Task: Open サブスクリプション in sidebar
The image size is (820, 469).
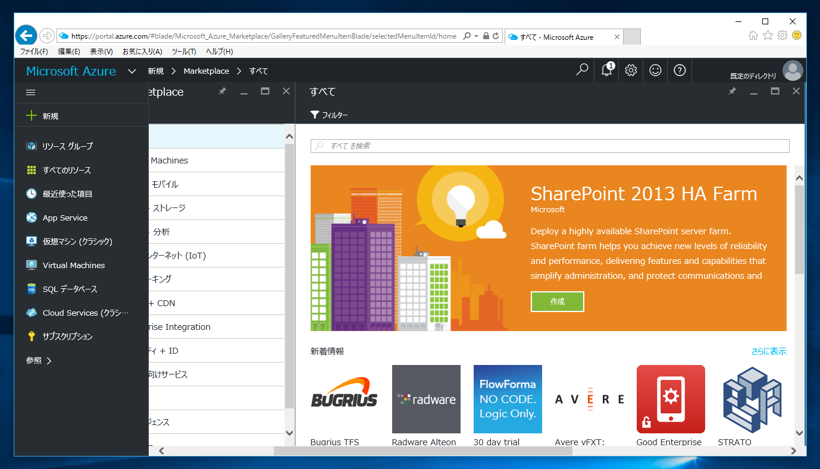Action: pos(60,336)
